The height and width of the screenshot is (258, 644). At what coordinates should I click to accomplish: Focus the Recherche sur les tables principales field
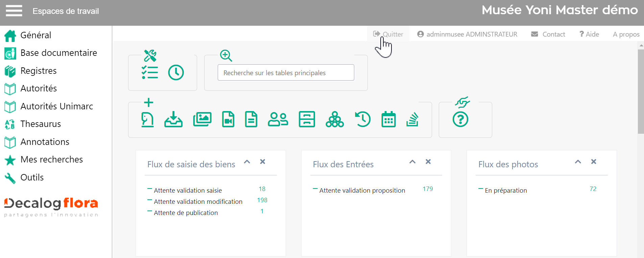pyautogui.click(x=286, y=73)
